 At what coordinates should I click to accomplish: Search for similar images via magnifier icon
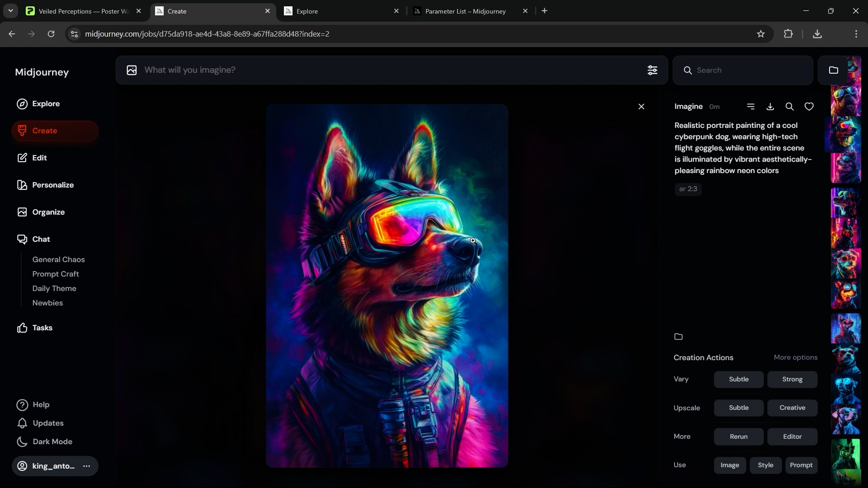790,106
